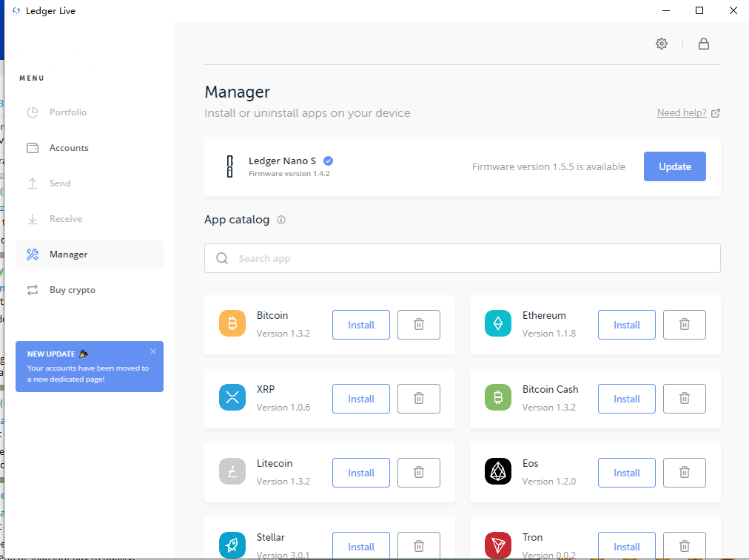
Task: Open Accounts in the sidebar menu
Action: pos(69,148)
